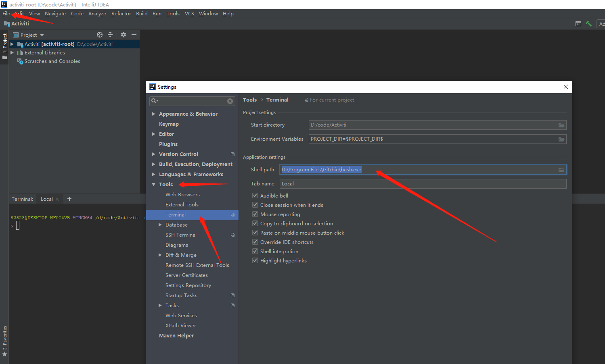Add a new terminal tab with plus icon
The image size is (605, 364).
[x=69, y=199]
